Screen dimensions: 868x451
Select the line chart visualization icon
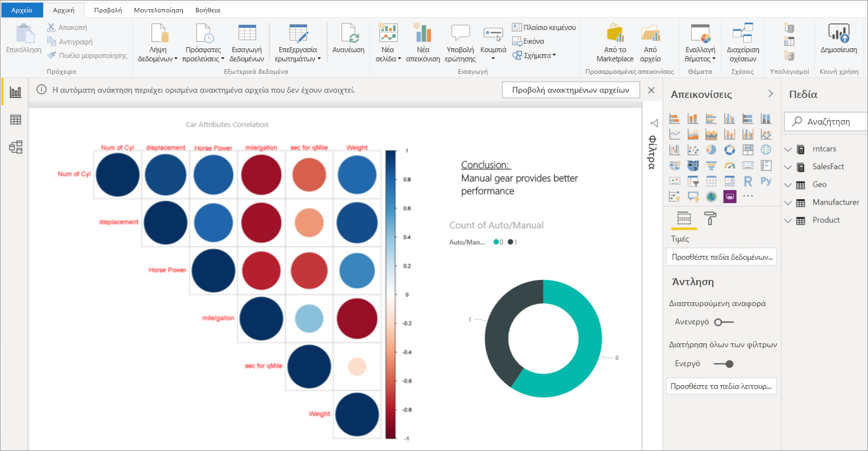pos(675,134)
